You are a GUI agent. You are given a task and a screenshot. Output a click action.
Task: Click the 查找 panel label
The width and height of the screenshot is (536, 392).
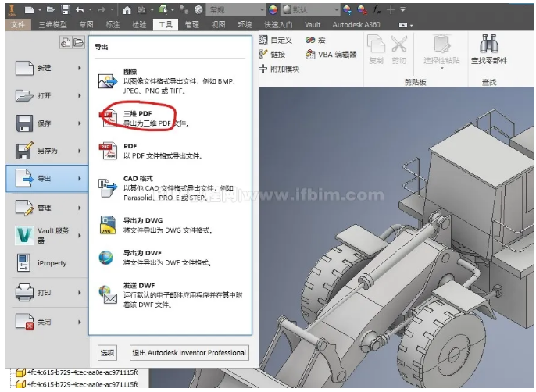coord(489,82)
